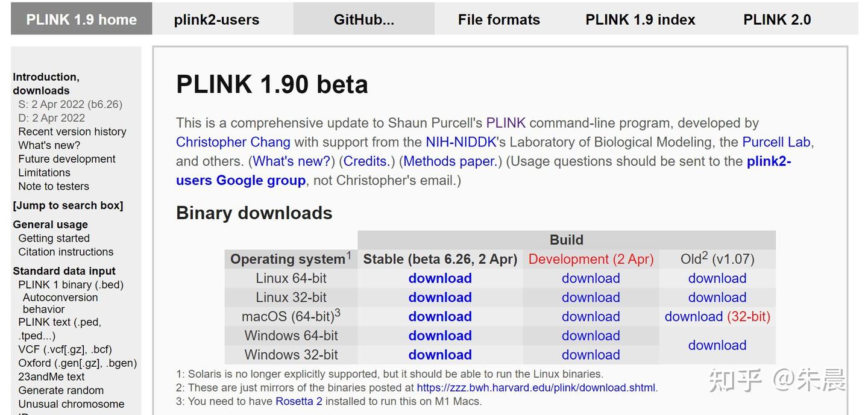
Task: Download the stable Linux 64-bit build
Action: pyautogui.click(x=440, y=278)
